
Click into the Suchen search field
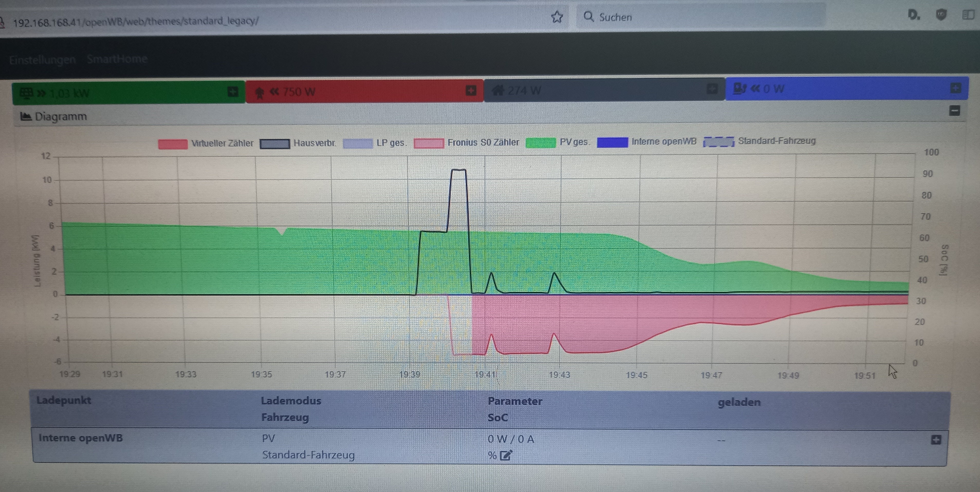tap(700, 17)
